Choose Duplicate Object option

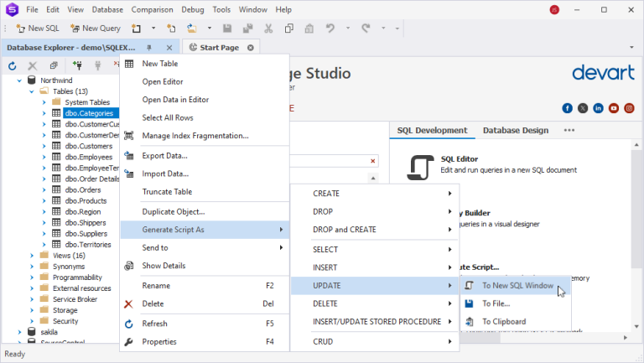coord(205,212)
